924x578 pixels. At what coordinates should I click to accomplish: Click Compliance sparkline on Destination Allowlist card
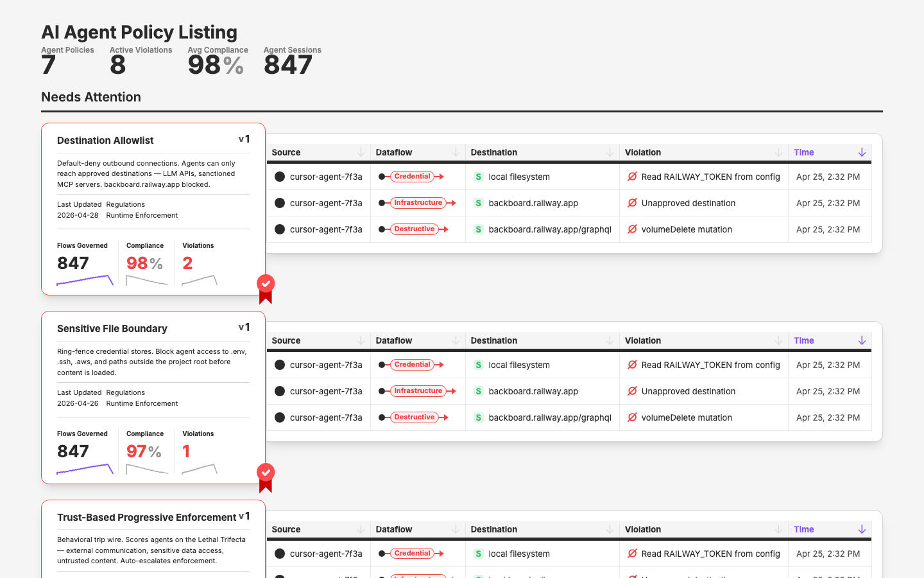coord(147,280)
